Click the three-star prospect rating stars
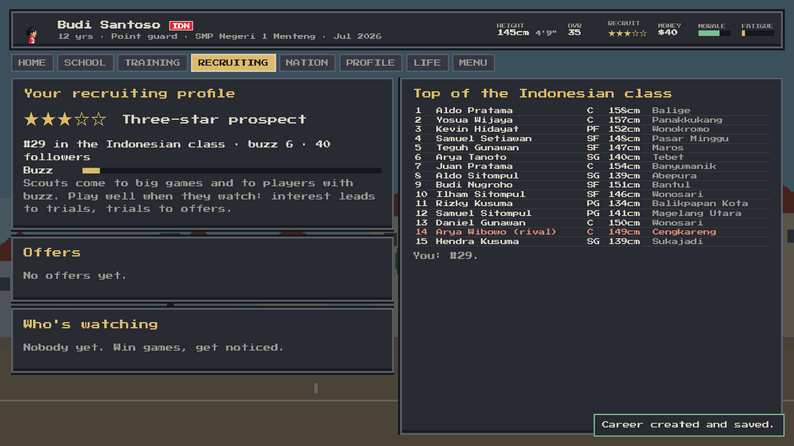Viewport: 794px width, 446px height. pyautogui.click(x=65, y=119)
